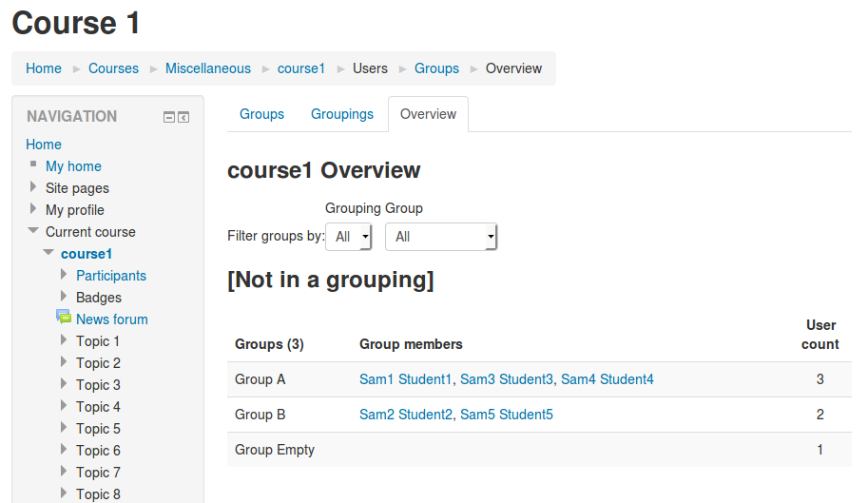Dock the Navigation block to side
This screenshot has height=503, width=868.
click(x=183, y=117)
